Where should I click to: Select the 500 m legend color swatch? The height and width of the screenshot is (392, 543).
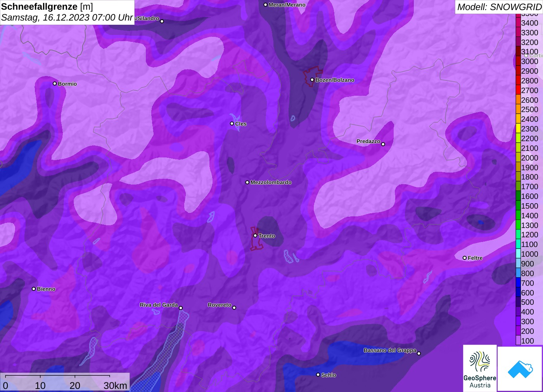[x=518, y=302]
